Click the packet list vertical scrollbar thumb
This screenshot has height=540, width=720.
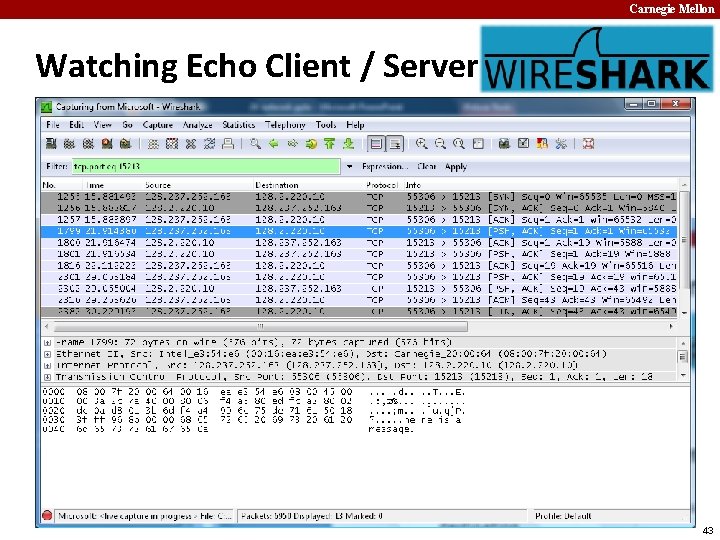coord(684,239)
